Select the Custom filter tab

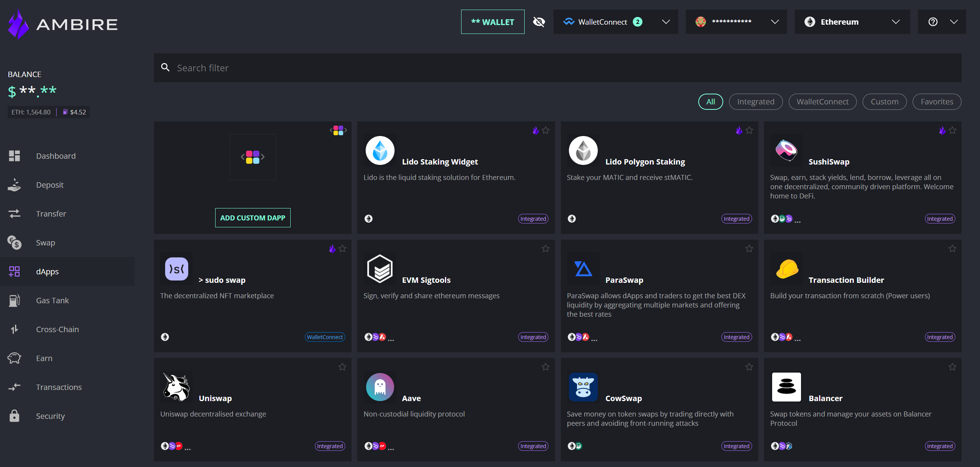[884, 101]
